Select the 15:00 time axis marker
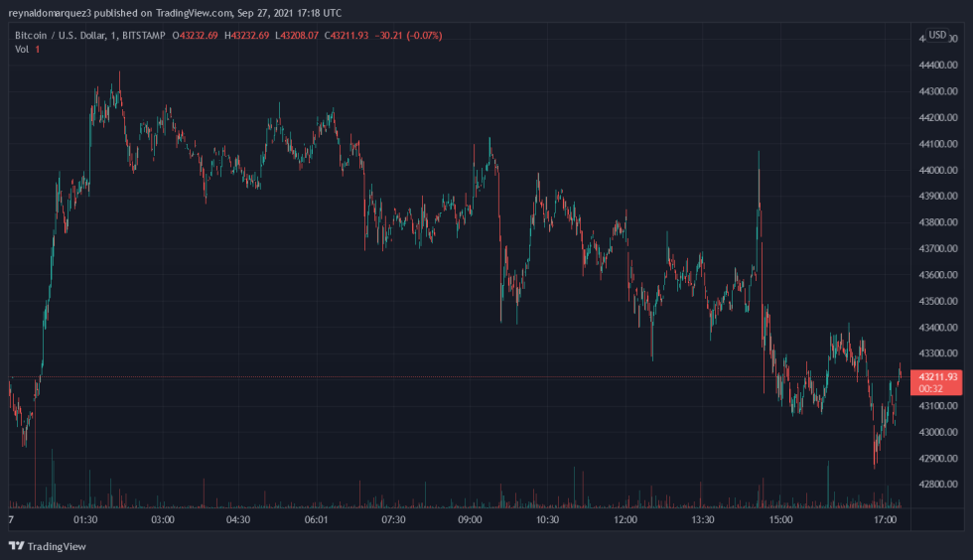 780,519
